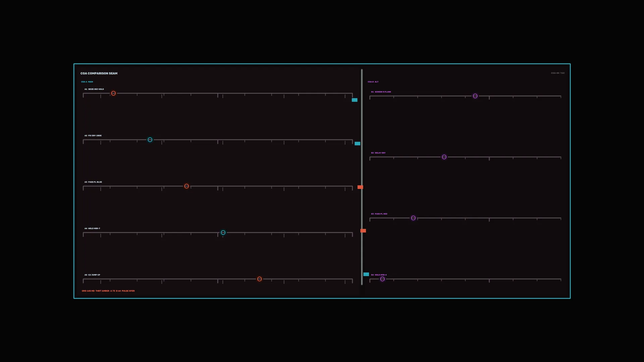Select the A3 PASS PL BLUE label
Viewport: 644px width, 362px height.
click(93, 182)
